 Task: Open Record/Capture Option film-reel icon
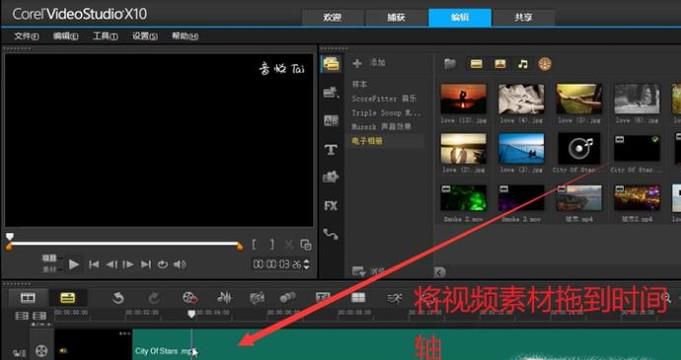pyautogui.click(x=190, y=298)
